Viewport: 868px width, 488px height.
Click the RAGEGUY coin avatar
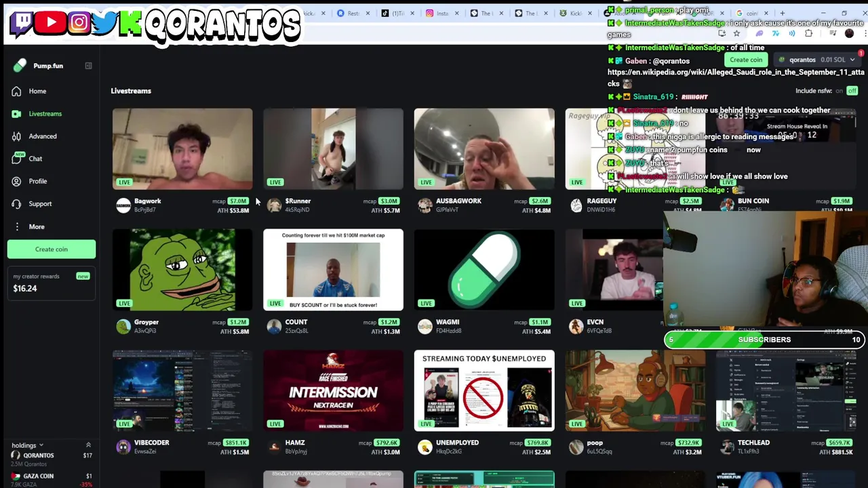tap(576, 205)
